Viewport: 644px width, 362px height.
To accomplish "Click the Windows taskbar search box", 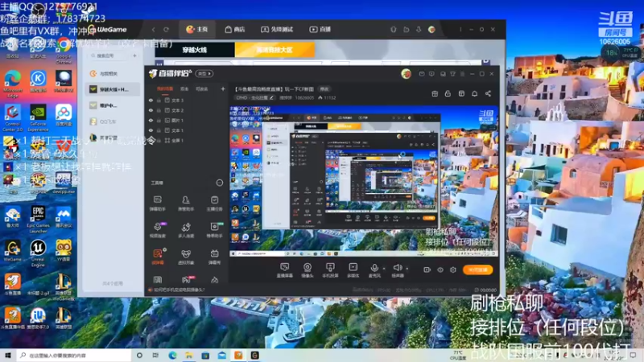I will tap(74, 355).
